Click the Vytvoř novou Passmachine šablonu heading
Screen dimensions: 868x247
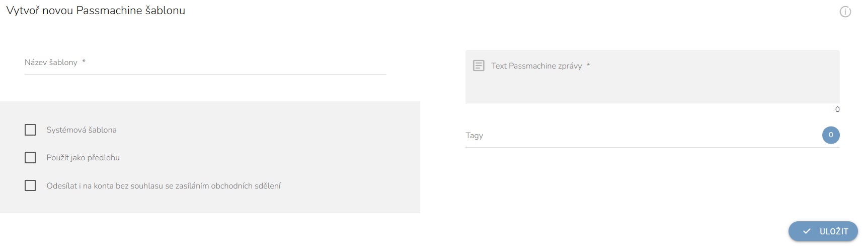click(x=96, y=11)
